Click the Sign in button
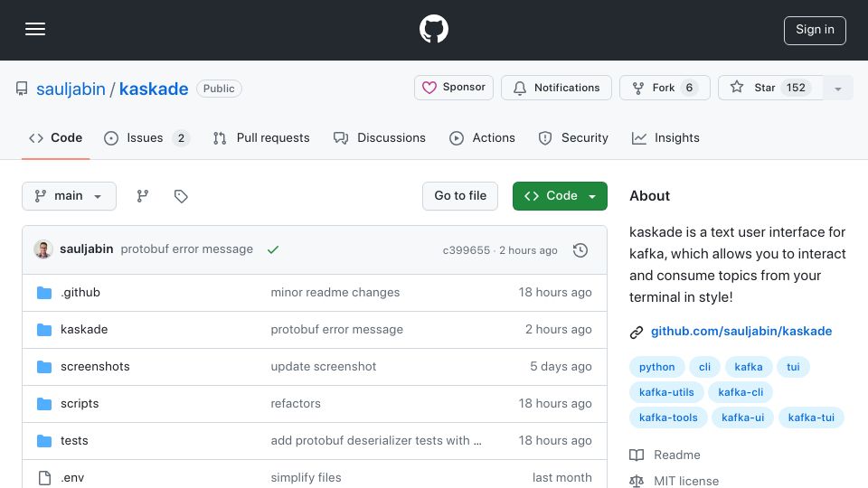Screen dimensions: 868x488 [x=815, y=31]
